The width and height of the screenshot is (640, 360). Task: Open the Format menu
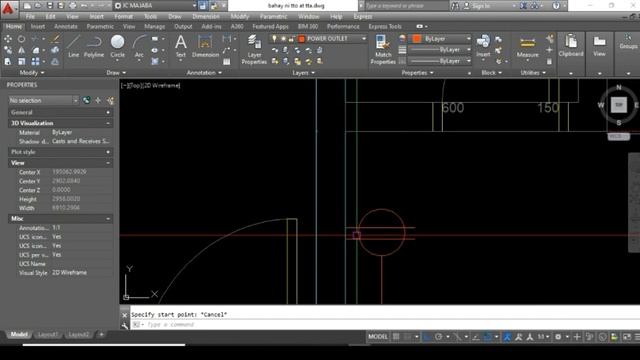[123, 16]
